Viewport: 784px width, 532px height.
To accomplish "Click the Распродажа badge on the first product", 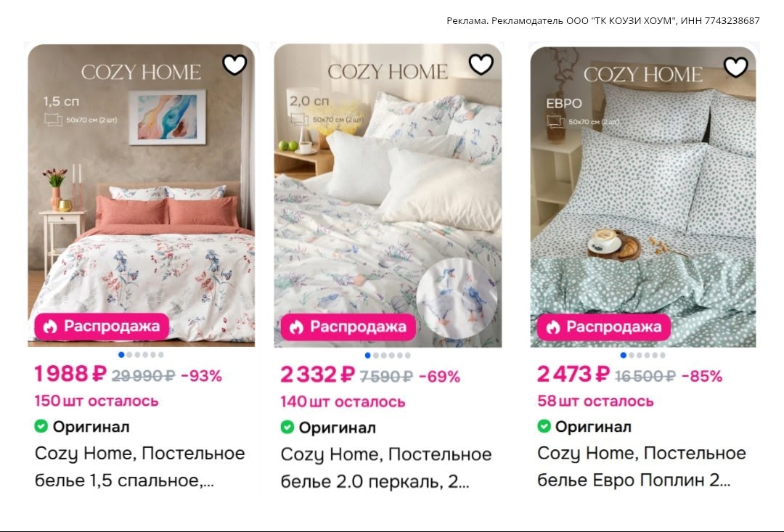I will coord(102,327).
